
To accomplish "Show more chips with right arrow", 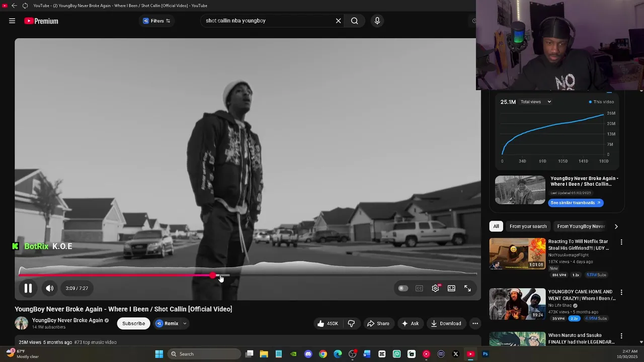I will click(x=616, y=226).
